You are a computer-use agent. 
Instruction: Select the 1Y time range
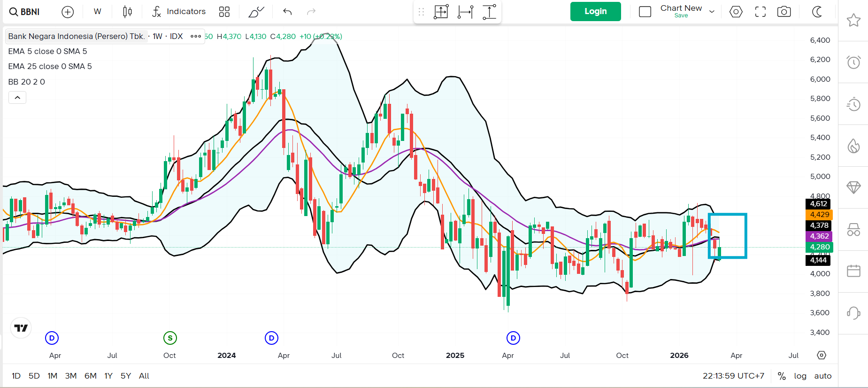tap(108, 376)
